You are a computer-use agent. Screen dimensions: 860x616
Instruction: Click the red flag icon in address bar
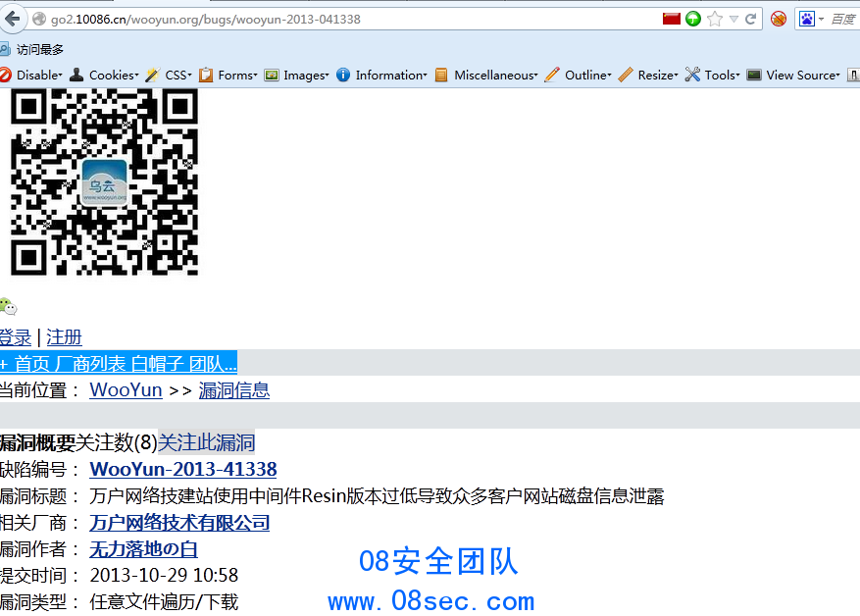pyautogui.click(x=672, y=19)
